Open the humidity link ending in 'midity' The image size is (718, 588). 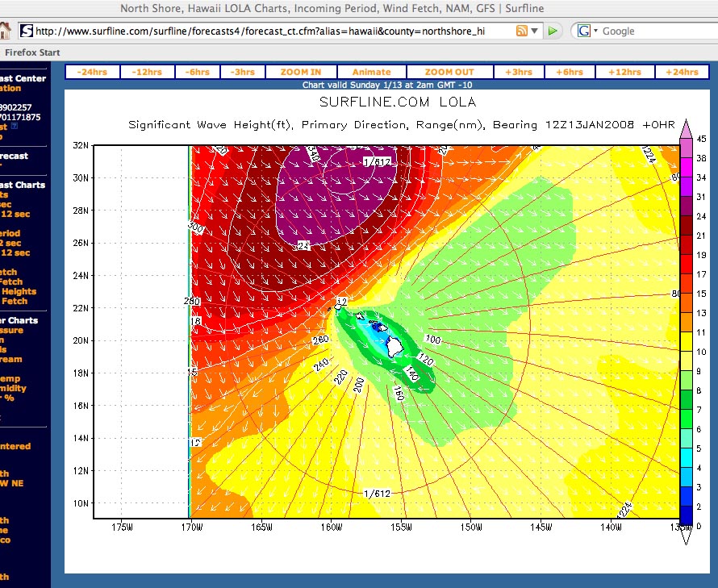(x=13, y=388)
